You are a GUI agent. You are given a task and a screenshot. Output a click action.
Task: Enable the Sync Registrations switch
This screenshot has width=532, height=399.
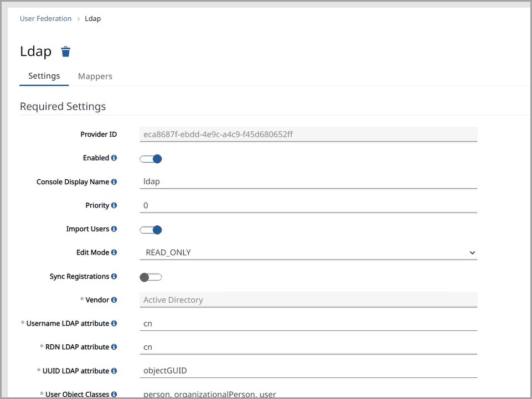151,277
